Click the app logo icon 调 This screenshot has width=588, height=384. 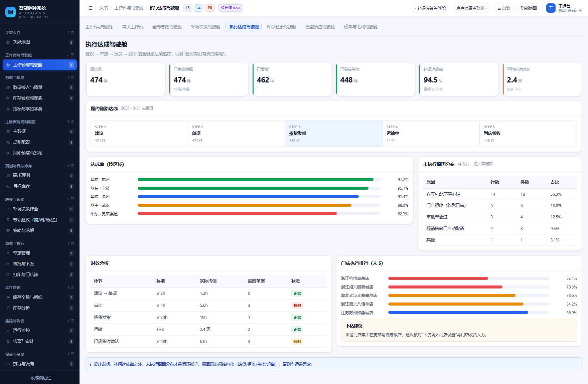[10, 12]
